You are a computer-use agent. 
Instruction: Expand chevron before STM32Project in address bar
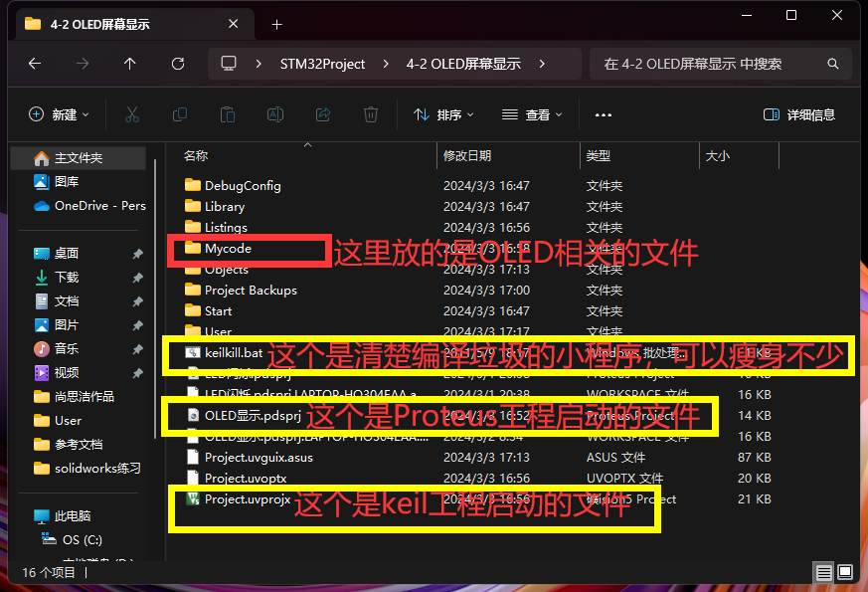tap(259, 64)
